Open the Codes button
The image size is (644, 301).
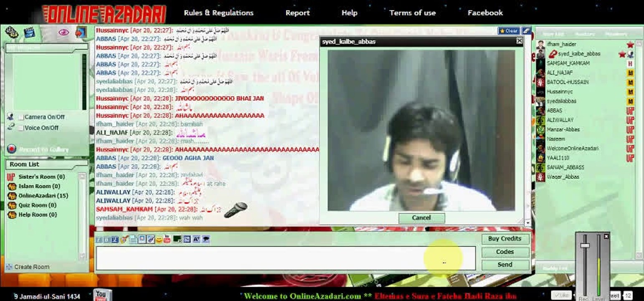click(x=505, y=252)
